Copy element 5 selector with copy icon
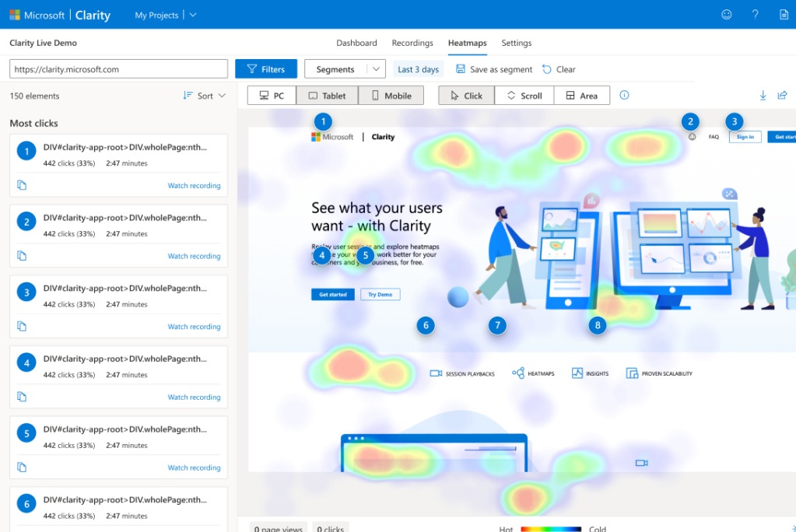The width and height of the screenshot is (796, 532). pos(22,467)
